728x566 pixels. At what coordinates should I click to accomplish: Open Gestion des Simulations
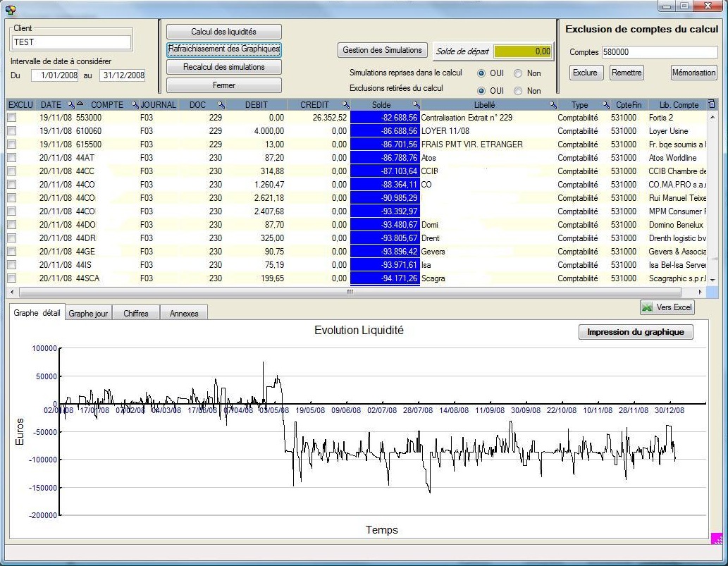coord(382,50)
